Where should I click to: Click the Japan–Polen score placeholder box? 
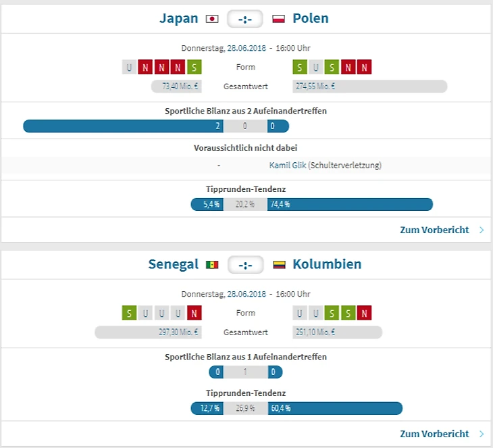[245, 19]
